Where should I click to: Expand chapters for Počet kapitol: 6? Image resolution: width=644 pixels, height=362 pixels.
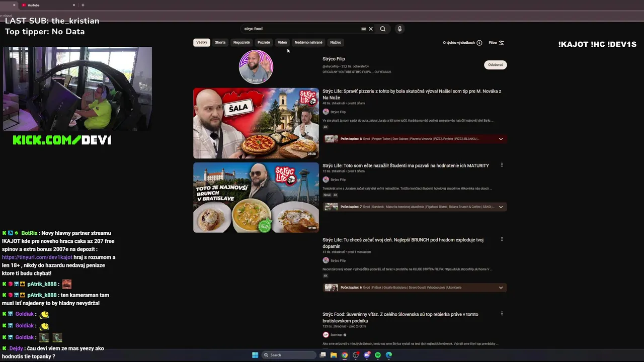[x=501, y=288]
